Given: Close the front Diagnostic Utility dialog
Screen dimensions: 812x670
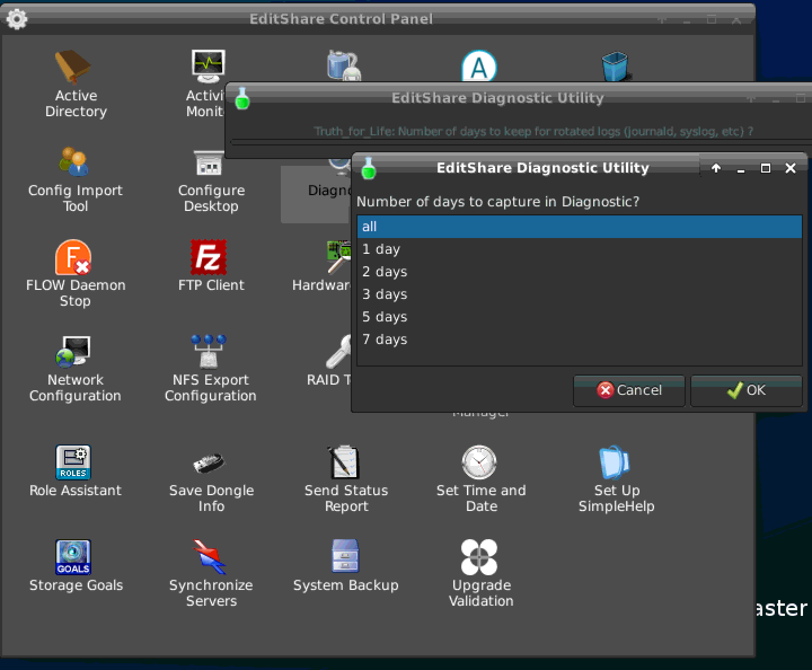Looking at the screenshot, I should 791,168.
